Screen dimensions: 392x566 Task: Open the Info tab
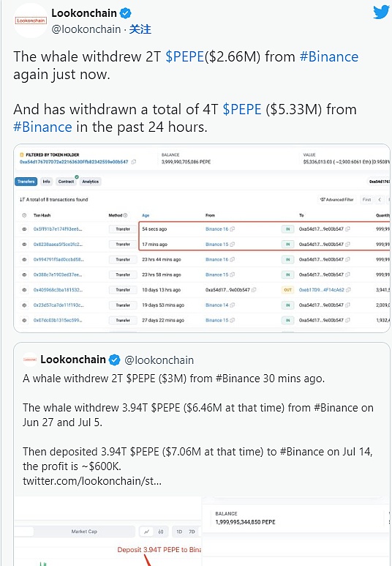pyautogui.click(x=47, y=182)
